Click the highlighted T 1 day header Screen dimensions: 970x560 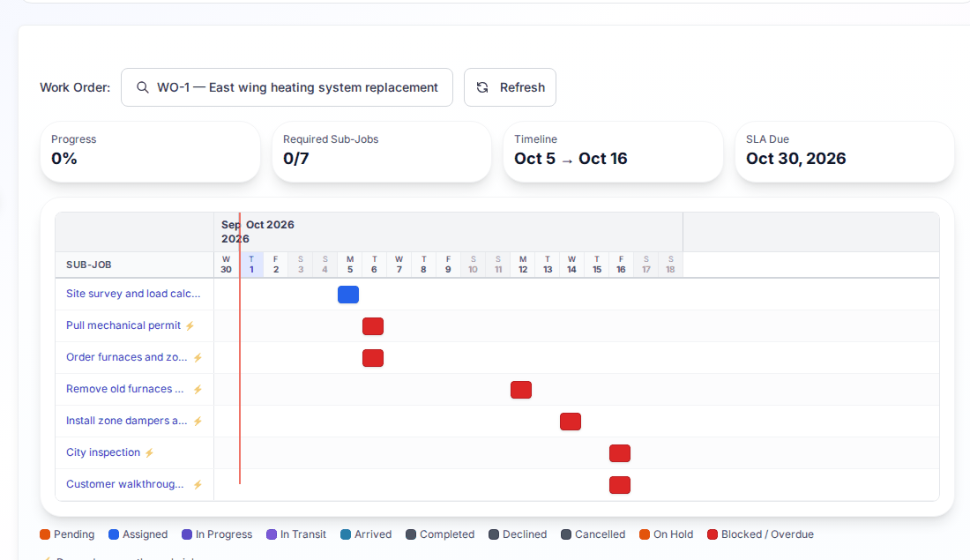(251, 265)
